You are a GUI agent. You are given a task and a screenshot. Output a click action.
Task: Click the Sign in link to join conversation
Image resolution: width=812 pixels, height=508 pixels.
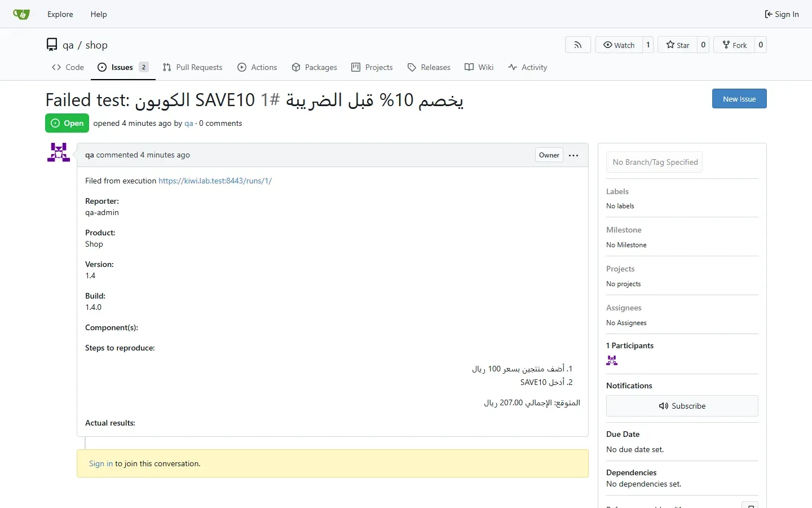tap(101, 463)
